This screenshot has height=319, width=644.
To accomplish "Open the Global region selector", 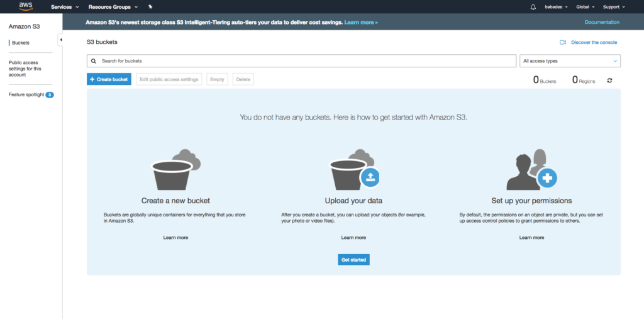I will (x=586, y=7).
